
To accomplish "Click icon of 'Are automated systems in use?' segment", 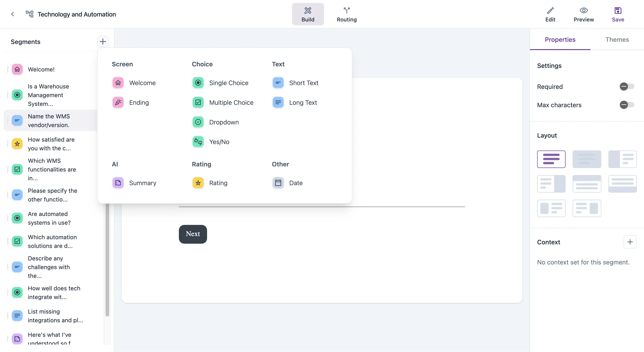I will pyautogui.click(x=17, y=218).
